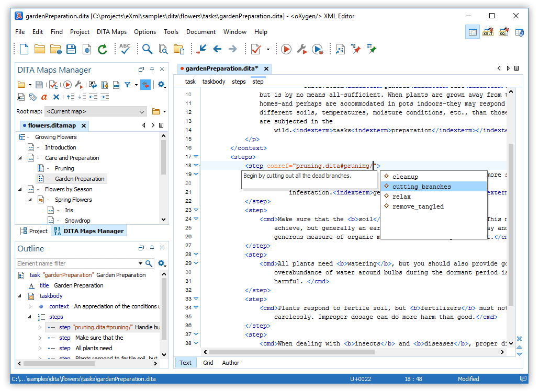Validate the document with red checkmark icon
Screen dimensions: 539x392
(x=256, y=49)
